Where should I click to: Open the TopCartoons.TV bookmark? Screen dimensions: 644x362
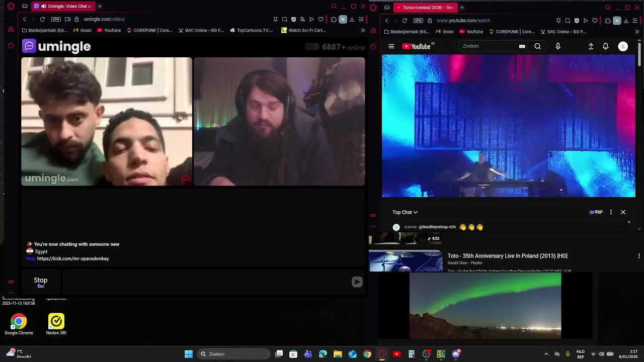[x=251, y=30]
